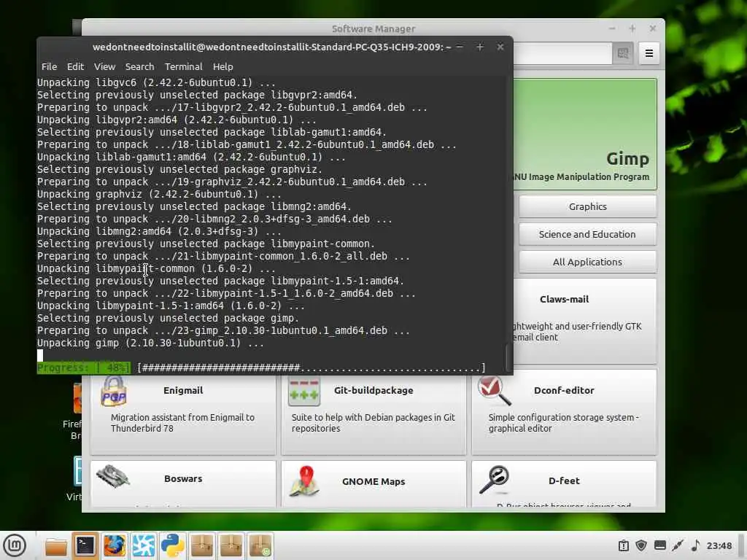Screen dimensions: 747x560
Task: Open the terminal Search menu
Action: tap(139, 66)
